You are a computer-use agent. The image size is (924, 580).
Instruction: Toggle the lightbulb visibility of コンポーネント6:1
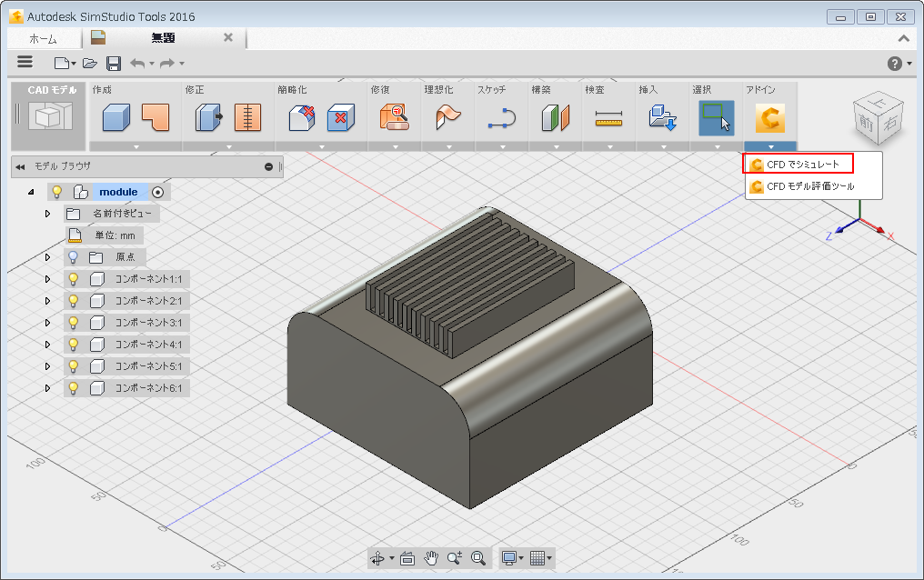point(73,387)
